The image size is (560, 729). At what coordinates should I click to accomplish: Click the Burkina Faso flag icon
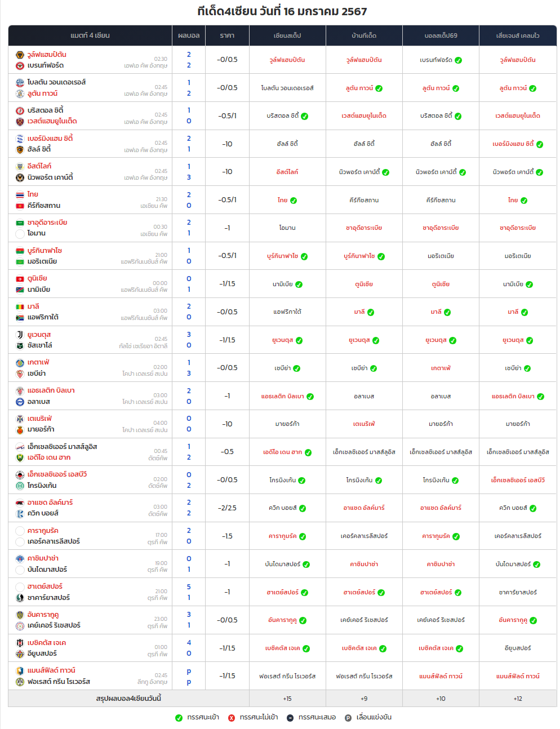pos(20,251)
